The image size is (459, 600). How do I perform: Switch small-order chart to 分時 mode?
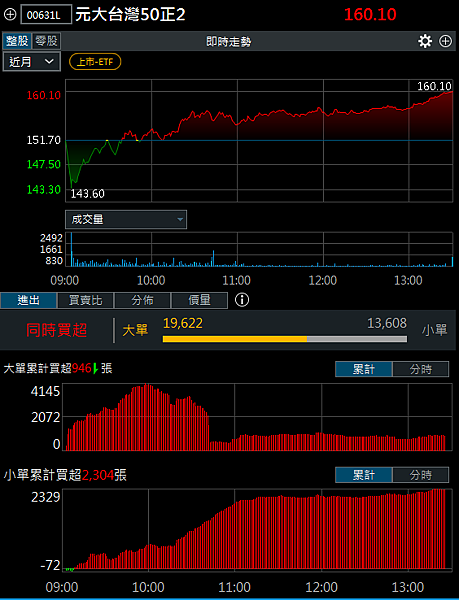tap(420, 475)
